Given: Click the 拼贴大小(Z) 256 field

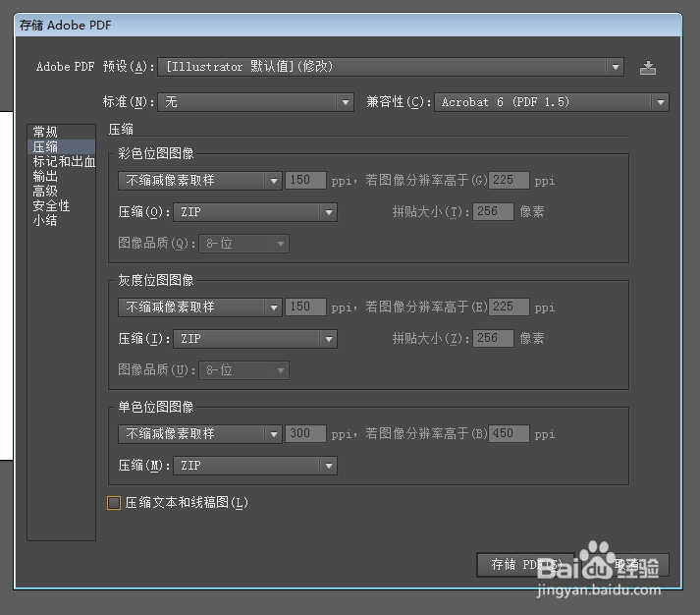Looking at the screenshot, I should 493,338.
